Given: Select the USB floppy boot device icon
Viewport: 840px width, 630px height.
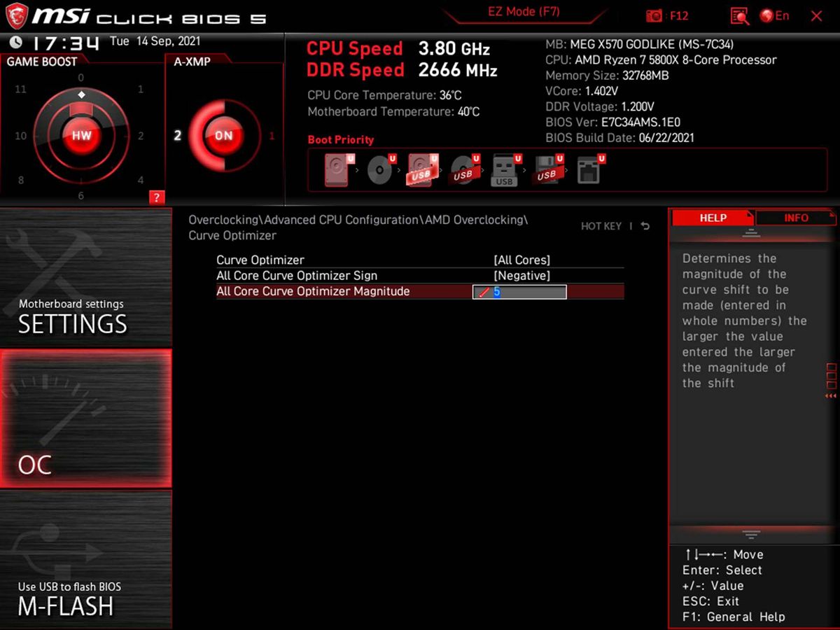Looking at the screenshot, I should pos(548,170).
